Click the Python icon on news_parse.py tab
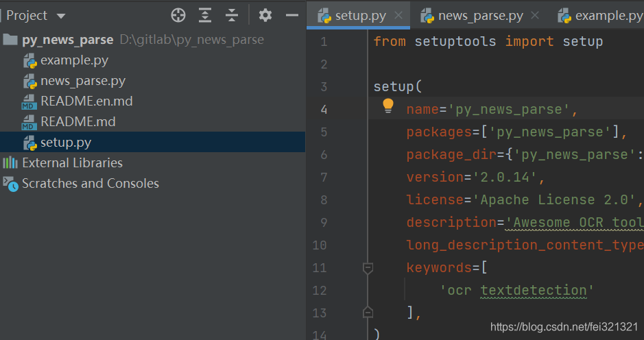 point(427,16)
